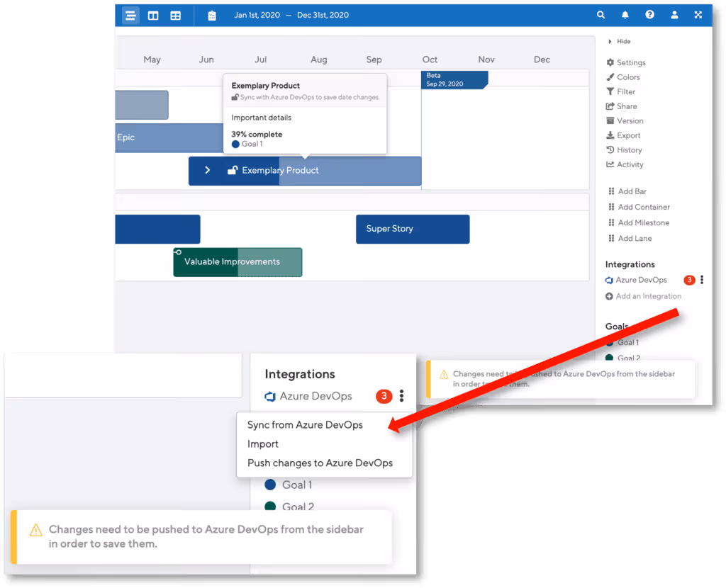Collapse sidebar with Hide arrow

pyautogui.click(x=619, y=41)
